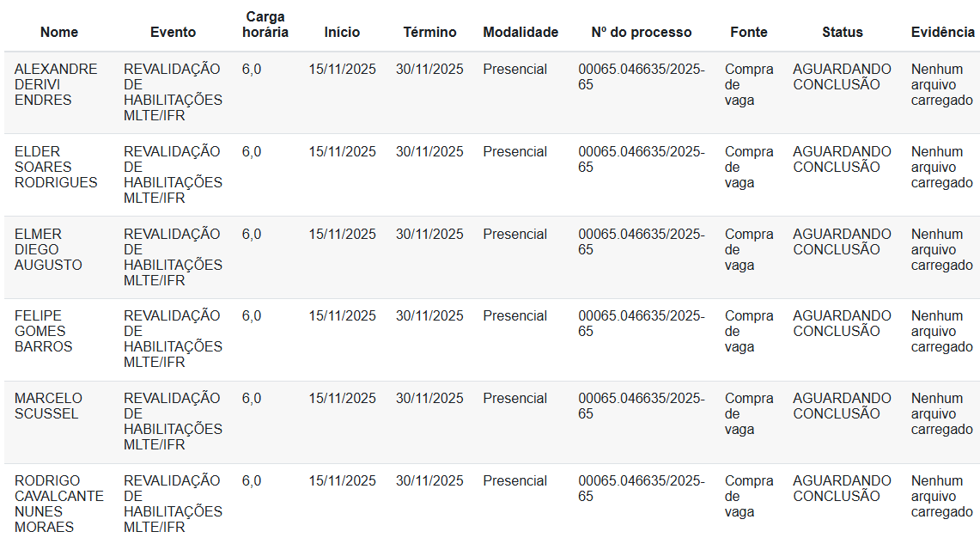Select the Início column header
This screenshot has width=980, height=550.
click(x=342, y=32)
